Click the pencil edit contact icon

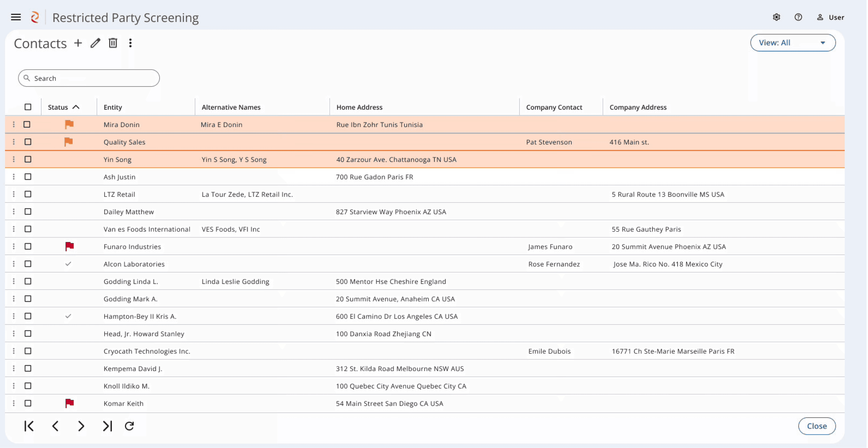point(95,43)
